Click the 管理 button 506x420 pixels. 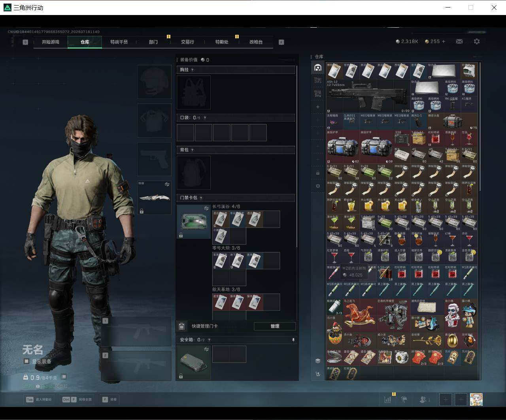(x=275, y=326)
